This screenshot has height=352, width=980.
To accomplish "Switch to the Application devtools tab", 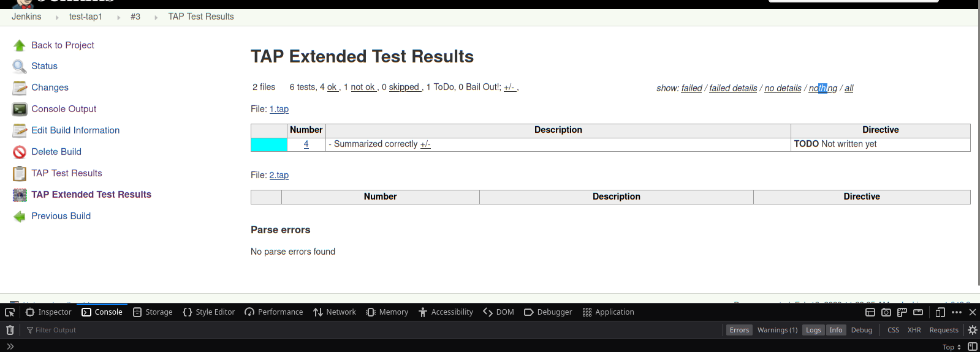I will [608, 312].
